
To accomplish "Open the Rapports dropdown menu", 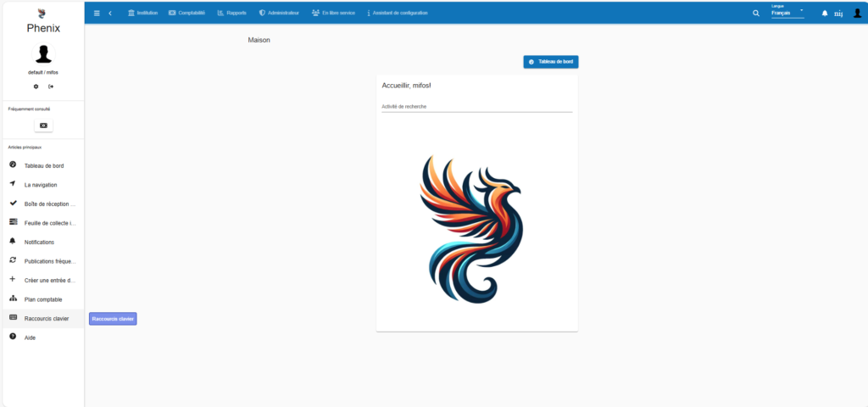I will pyautogui.click(x=231, y=13).
